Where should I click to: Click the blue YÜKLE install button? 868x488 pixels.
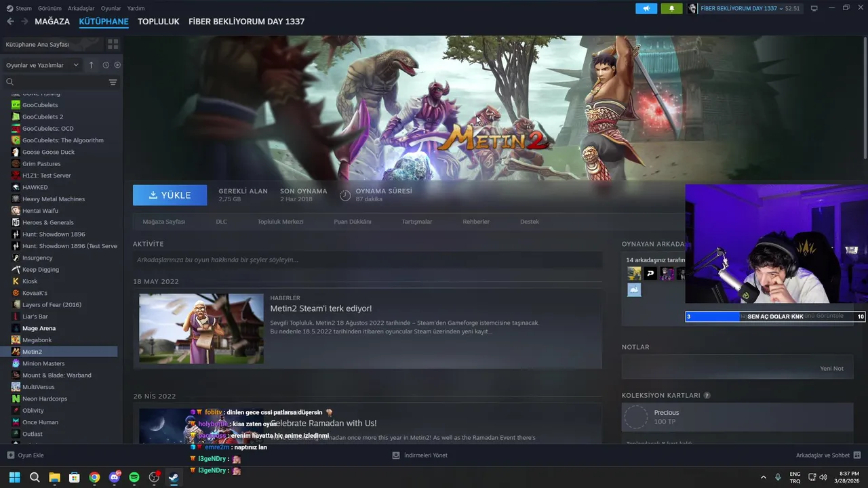(x=170, y=195)
